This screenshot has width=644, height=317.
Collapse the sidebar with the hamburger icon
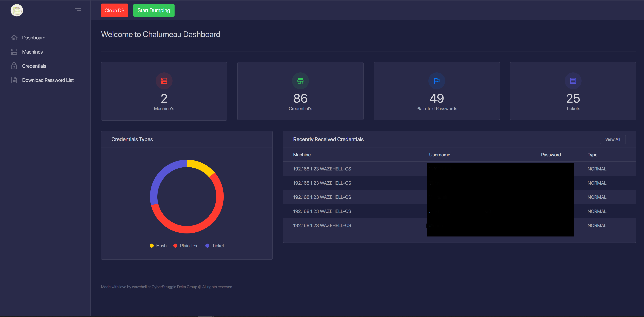[78, 10]
